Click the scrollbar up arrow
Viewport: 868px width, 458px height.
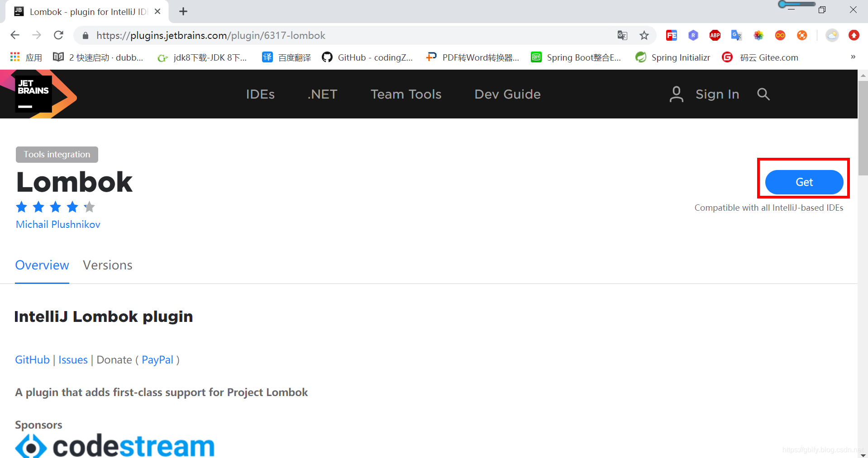click(x=863, y=75)
